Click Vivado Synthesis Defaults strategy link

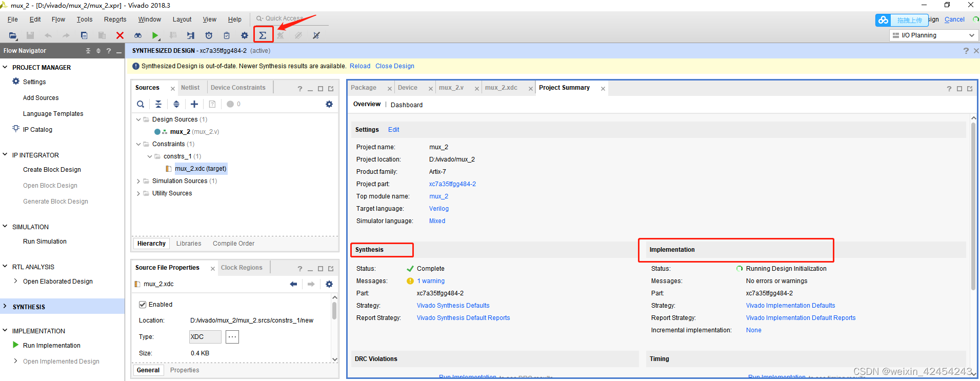pyautogui.click(x=453, y=306)
